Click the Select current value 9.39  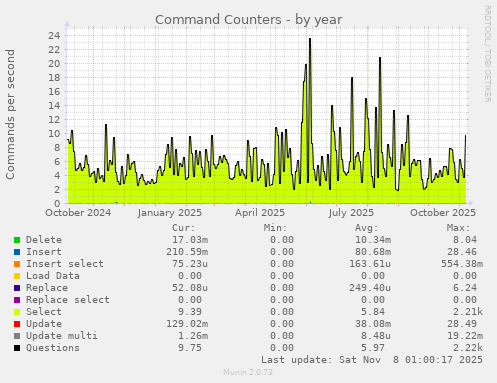(x=190, y=312)
